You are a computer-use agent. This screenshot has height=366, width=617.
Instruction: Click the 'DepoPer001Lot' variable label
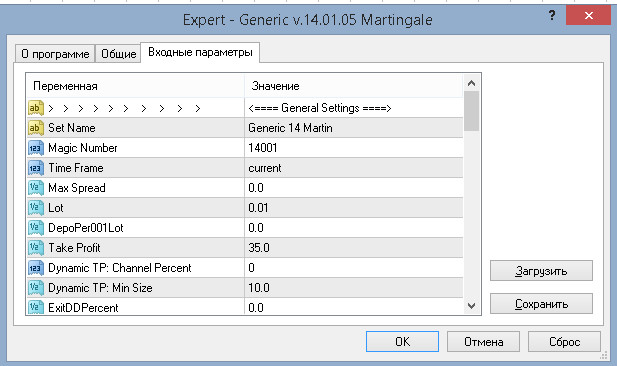click(86, 228)
